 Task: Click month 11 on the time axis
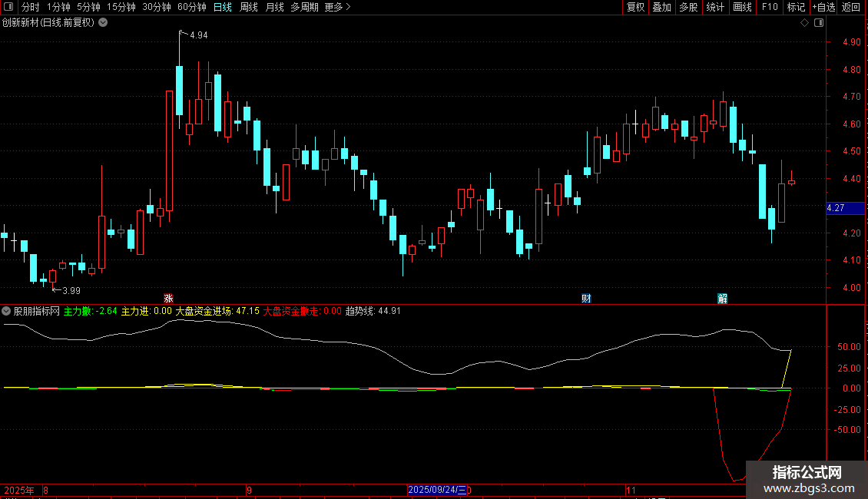click(631, 490)
